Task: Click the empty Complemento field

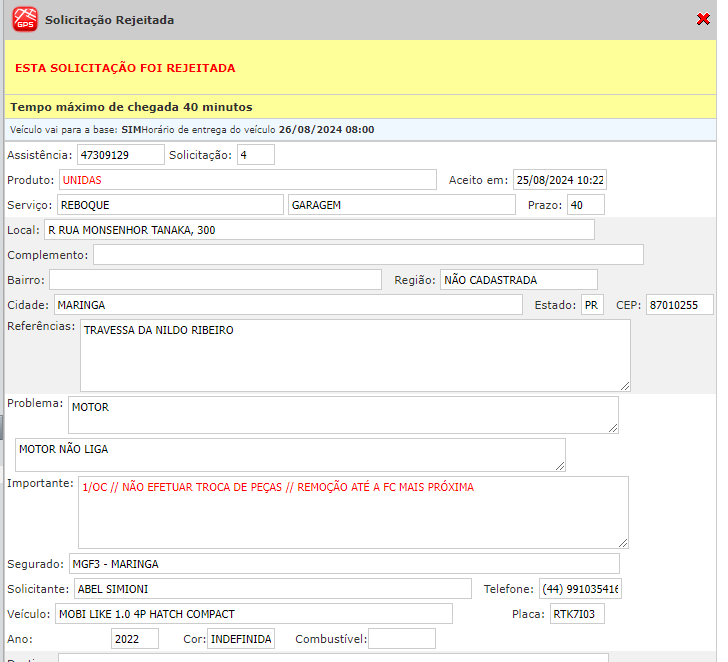Action: 368,255
